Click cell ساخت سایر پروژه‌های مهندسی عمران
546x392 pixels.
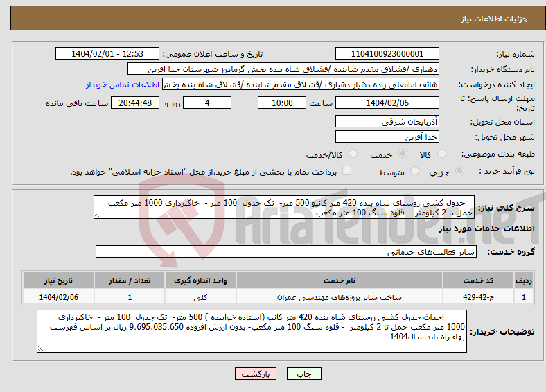(339, 297)
